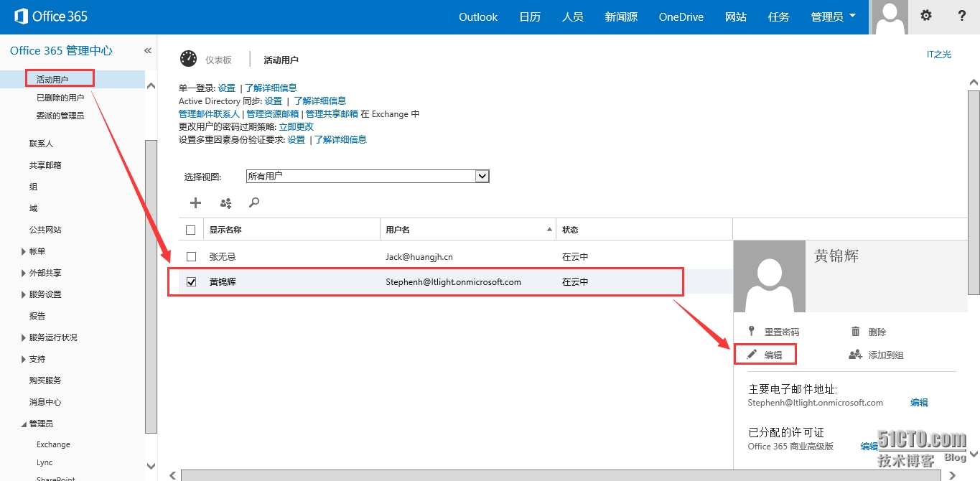Open the settings gear icon

[925, 16]
